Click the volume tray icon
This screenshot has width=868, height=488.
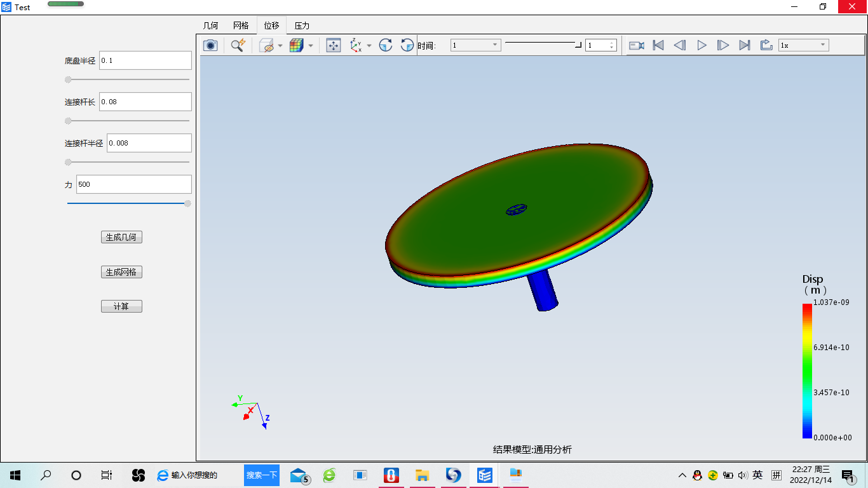[x=743, y=475]
